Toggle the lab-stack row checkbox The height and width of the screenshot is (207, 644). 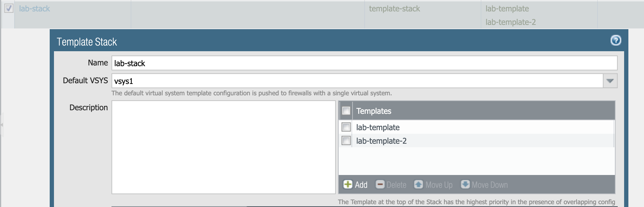[x=9, y=8]
